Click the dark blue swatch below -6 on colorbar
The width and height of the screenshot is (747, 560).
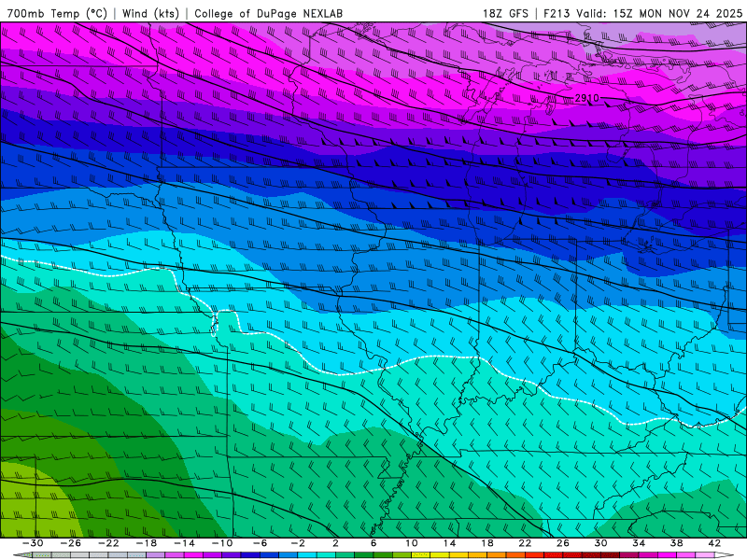(250, 555)
